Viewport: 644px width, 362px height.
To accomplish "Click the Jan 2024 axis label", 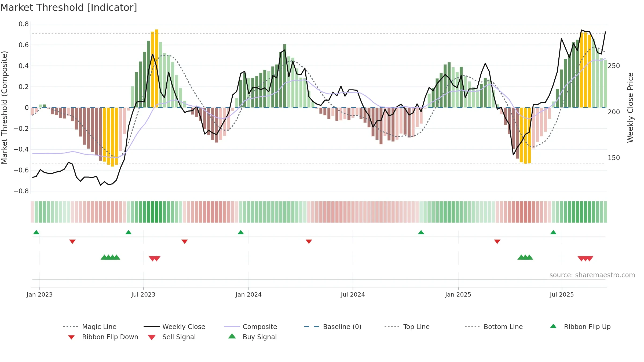I will (249, 294).
